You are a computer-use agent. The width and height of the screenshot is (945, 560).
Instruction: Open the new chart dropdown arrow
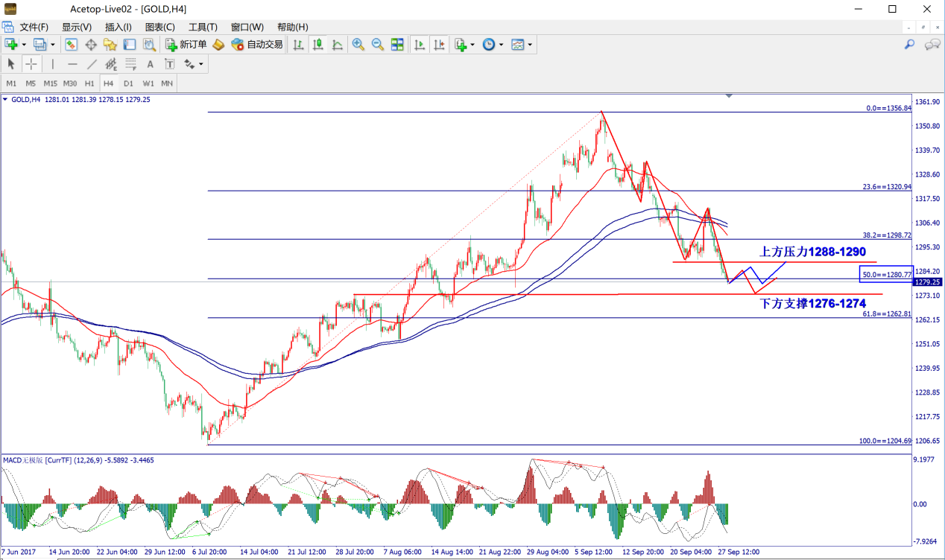pos(24,45)
